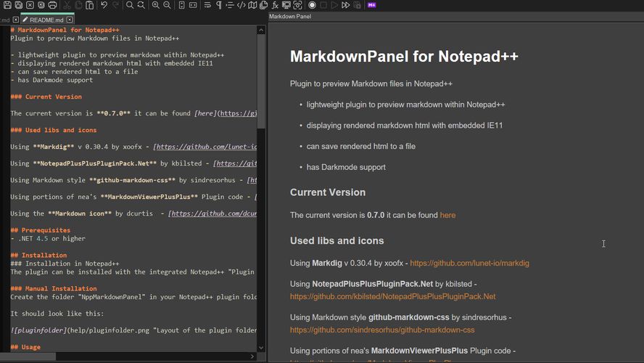
Task: Click the editor's horizontal scrollbar right arrow
Action: pos(252,356)
